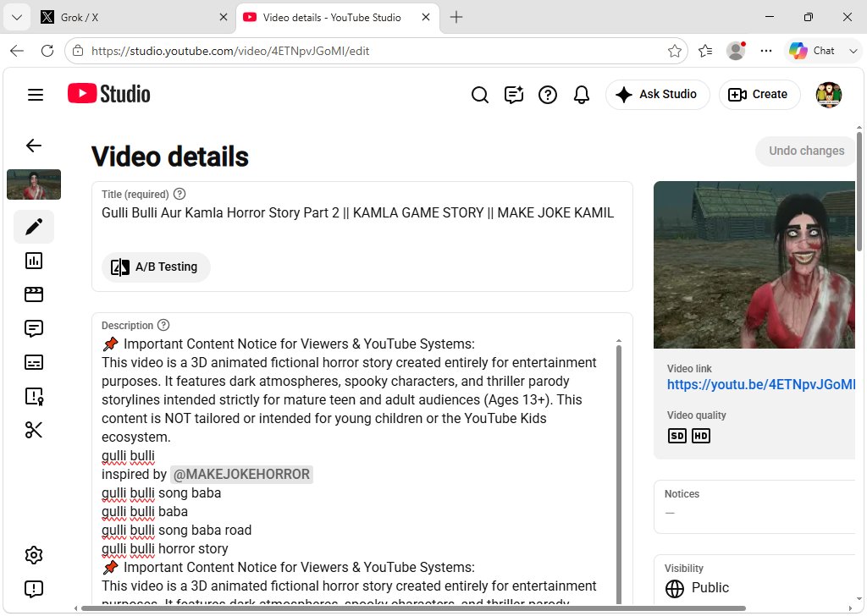The image size is (867, 616).
Task: View site information lock icon
Action: pos(78,52)
